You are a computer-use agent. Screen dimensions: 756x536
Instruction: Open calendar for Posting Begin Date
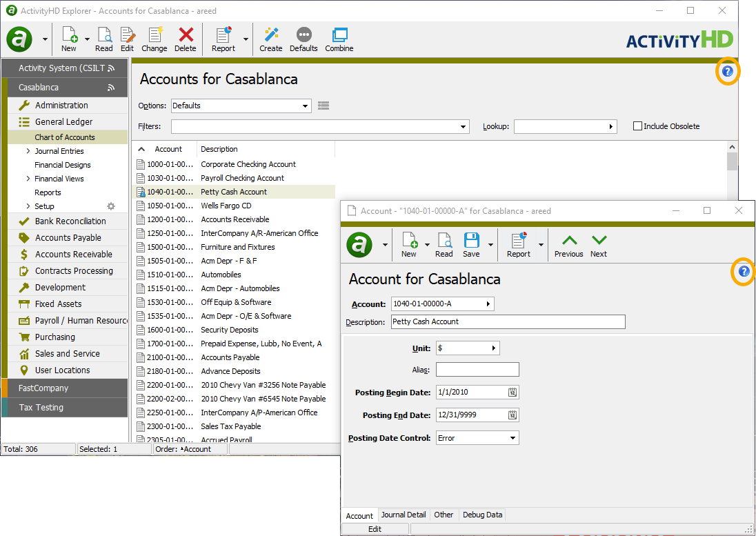[x=513, y=393]
